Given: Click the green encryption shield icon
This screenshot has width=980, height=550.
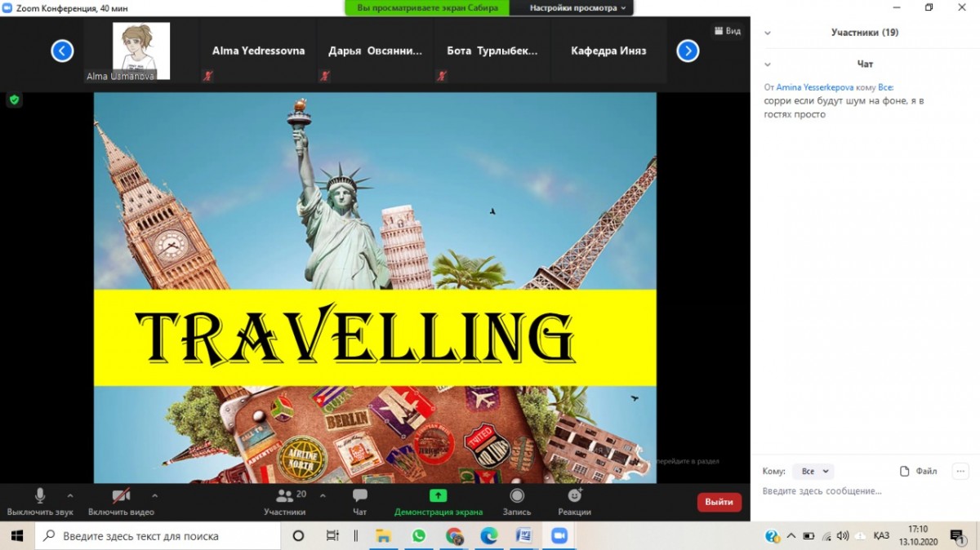Looking at the screenshot, I should tap(14, 100).
